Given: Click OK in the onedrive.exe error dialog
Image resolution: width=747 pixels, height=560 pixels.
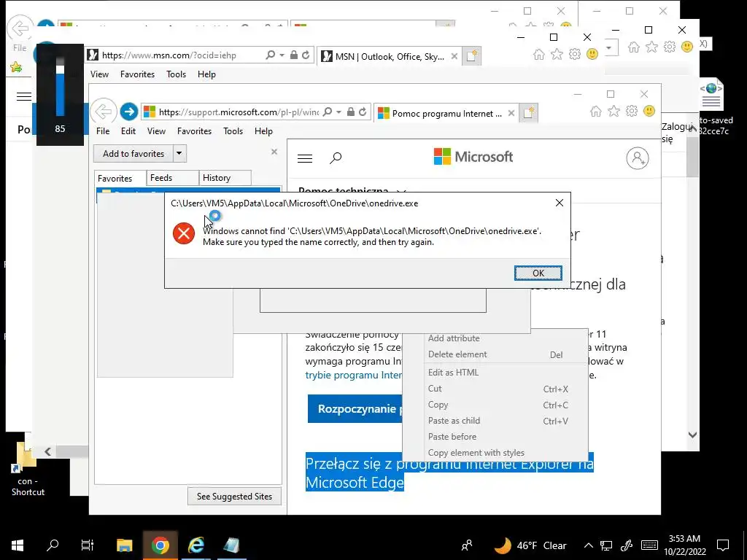Looking at the screenshot, I should point(538,273).
